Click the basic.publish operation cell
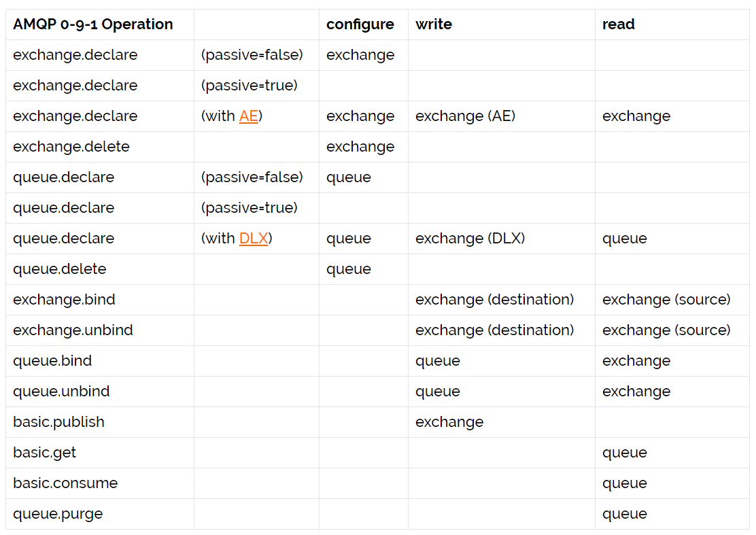Image resolution: width=756 pixels, height=535 pixels. click(58, 422)
